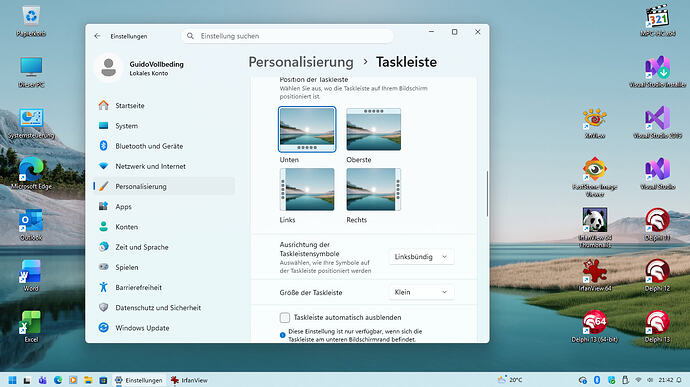Open the Delphi 12 desktop shortcut
690x387 pixels.
pos(657,276)
